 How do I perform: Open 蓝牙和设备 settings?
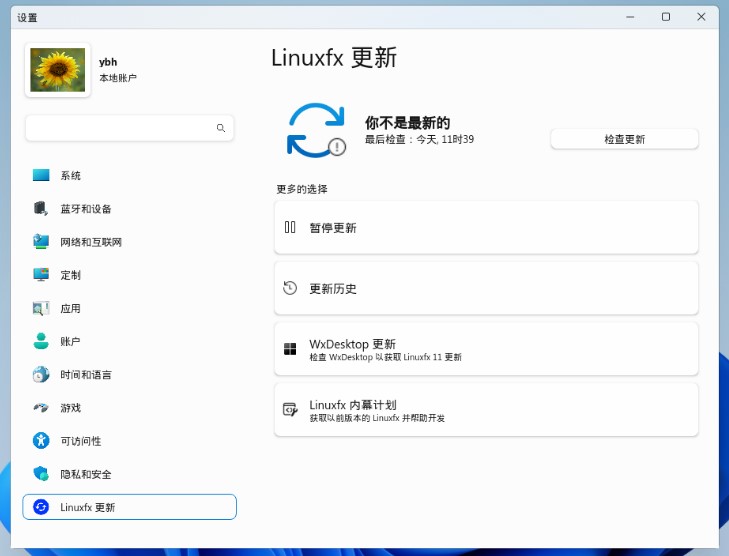click(129, 209)
